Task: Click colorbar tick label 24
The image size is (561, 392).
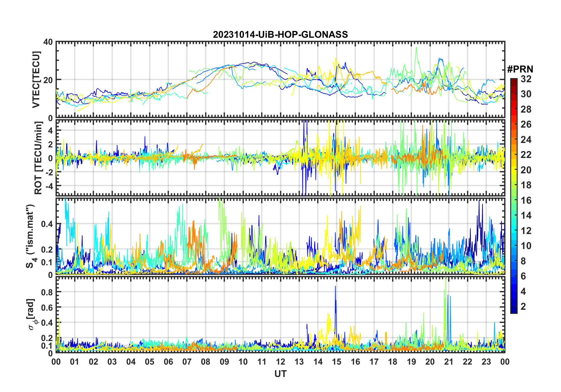Action: point(526,140)
